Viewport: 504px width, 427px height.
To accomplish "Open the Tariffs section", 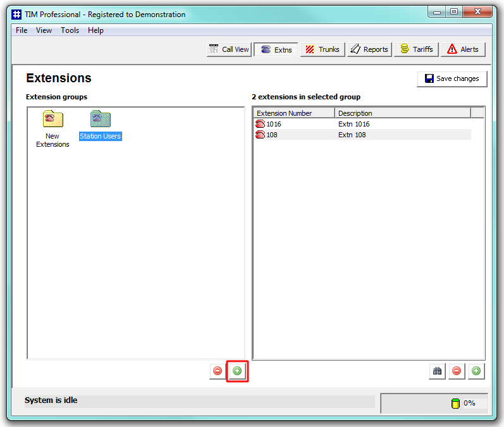I will [417, 49].
